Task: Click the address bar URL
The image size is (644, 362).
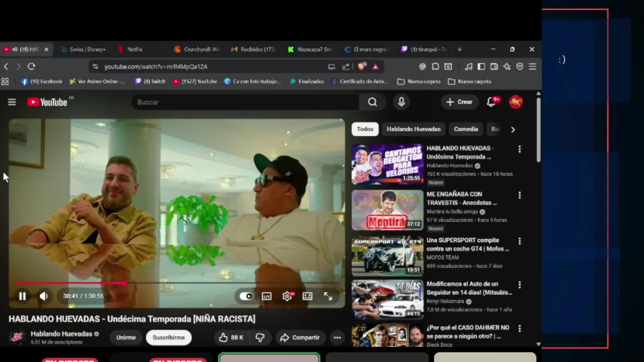Action: pos(156,66)
